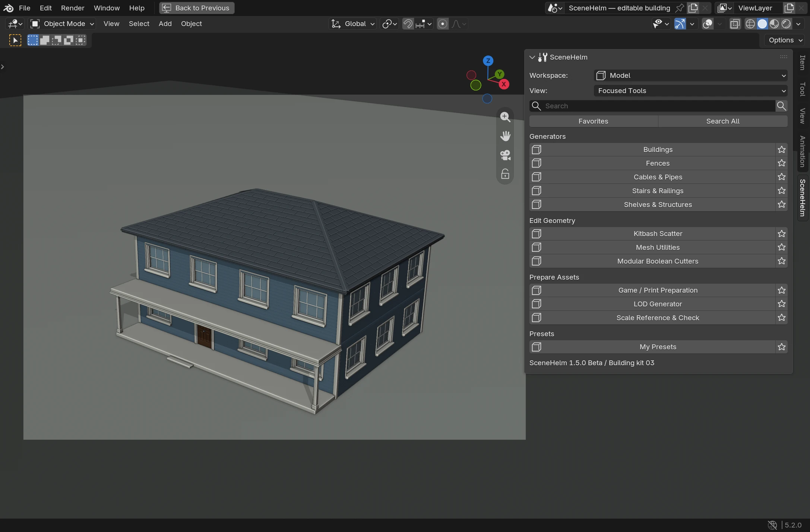Toggle the proportional editing button
This screenshot has height=532, width=810.
tap(443, 24)
